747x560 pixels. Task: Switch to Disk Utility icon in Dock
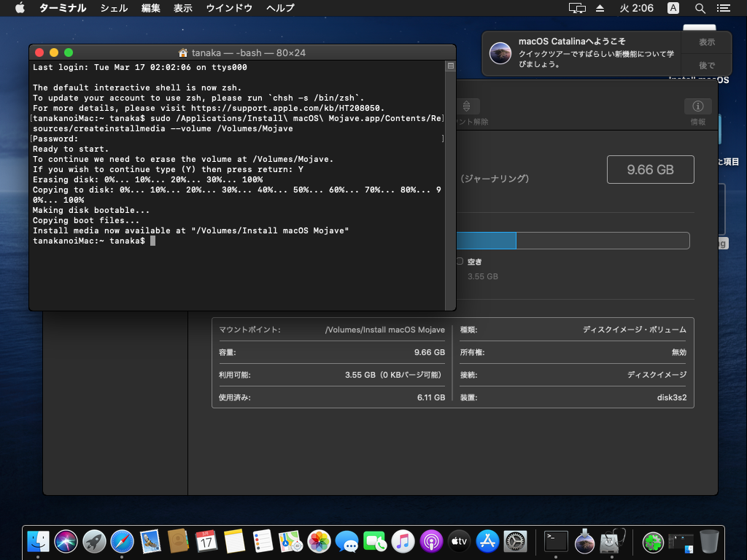[612, 542]
